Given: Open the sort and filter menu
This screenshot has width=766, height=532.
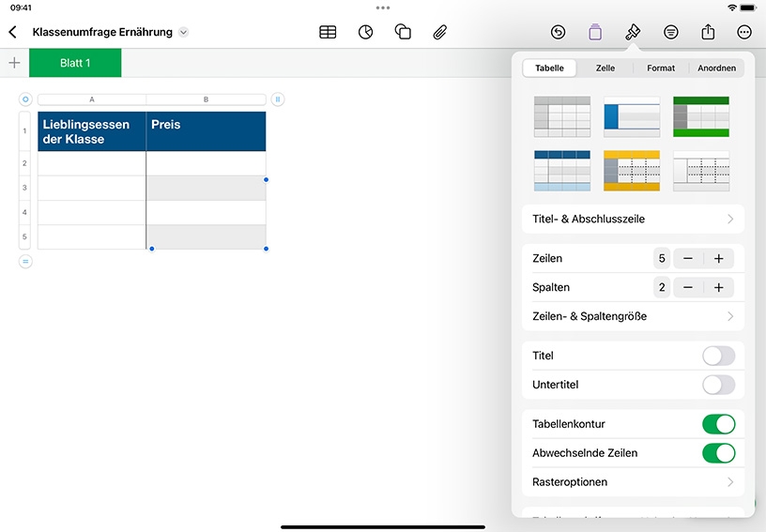Looking at the screenshot, I should pos(671,32).
